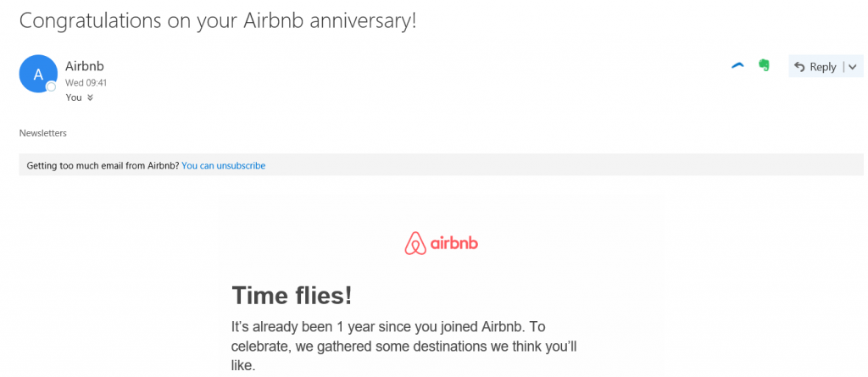Expand recipient details chevron beside You
The image size is (868, 377).
coord(90,97)
